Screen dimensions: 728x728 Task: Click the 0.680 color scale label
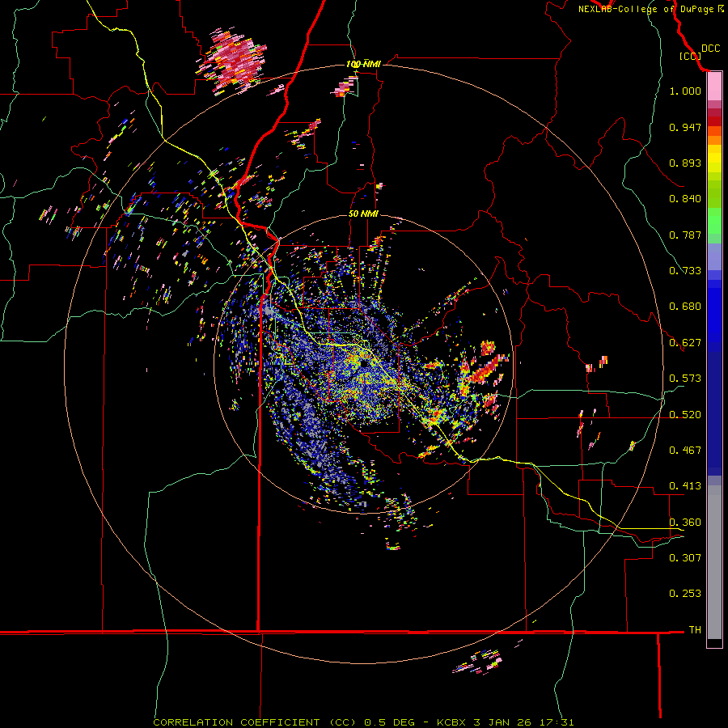coord(685,307)
